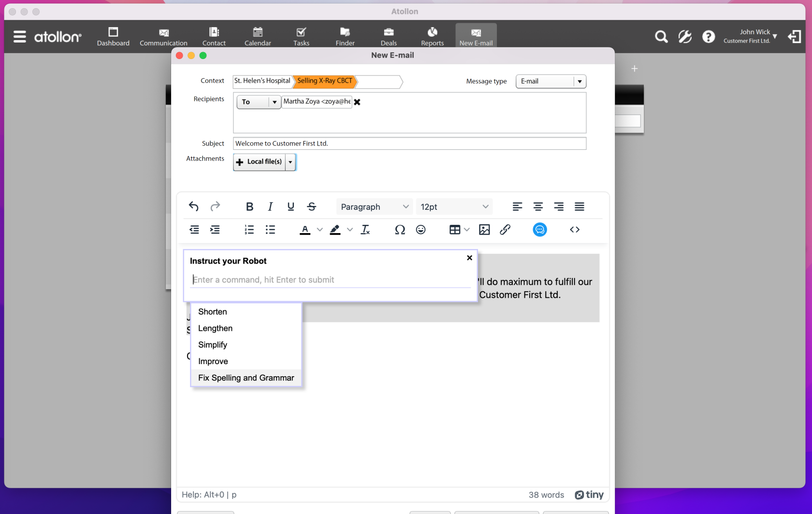Open the help question mark icon
Screen dimensions: 812x514
[709, 37]
